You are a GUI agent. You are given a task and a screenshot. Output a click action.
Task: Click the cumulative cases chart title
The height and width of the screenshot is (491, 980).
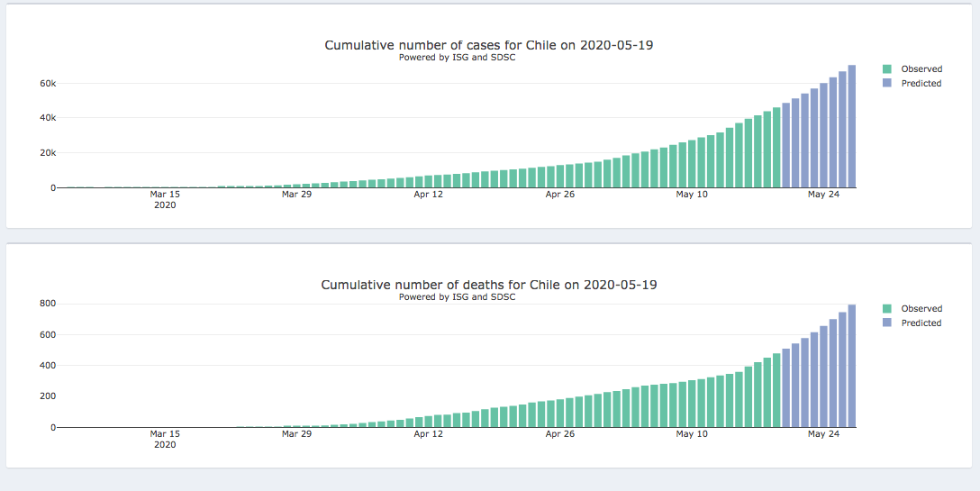coord(488,45)
